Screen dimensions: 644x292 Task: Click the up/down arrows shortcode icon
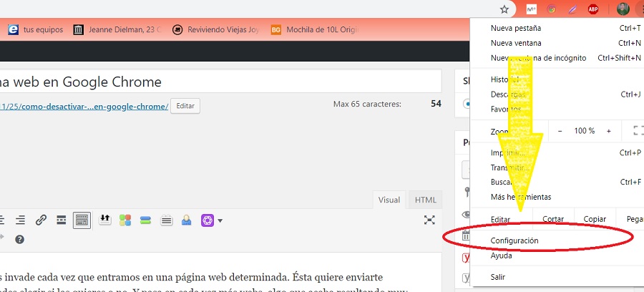[x=104, y=220]
